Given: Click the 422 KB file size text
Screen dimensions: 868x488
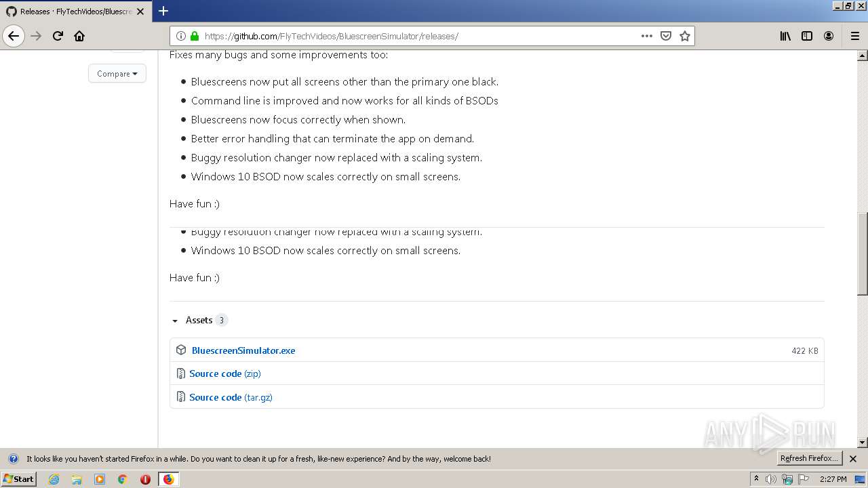Looking at the screenshot, I should pyautogui.click(x=805, y=350).
